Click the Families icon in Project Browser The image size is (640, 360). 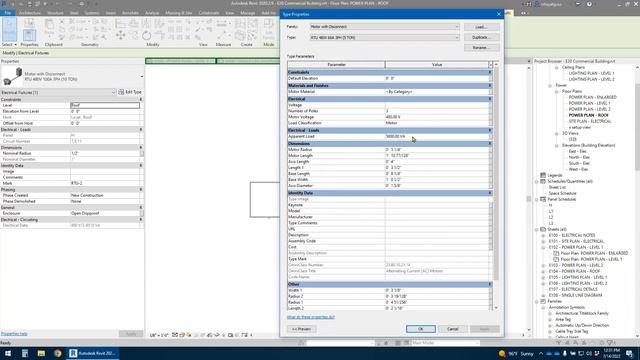(543, 301)
